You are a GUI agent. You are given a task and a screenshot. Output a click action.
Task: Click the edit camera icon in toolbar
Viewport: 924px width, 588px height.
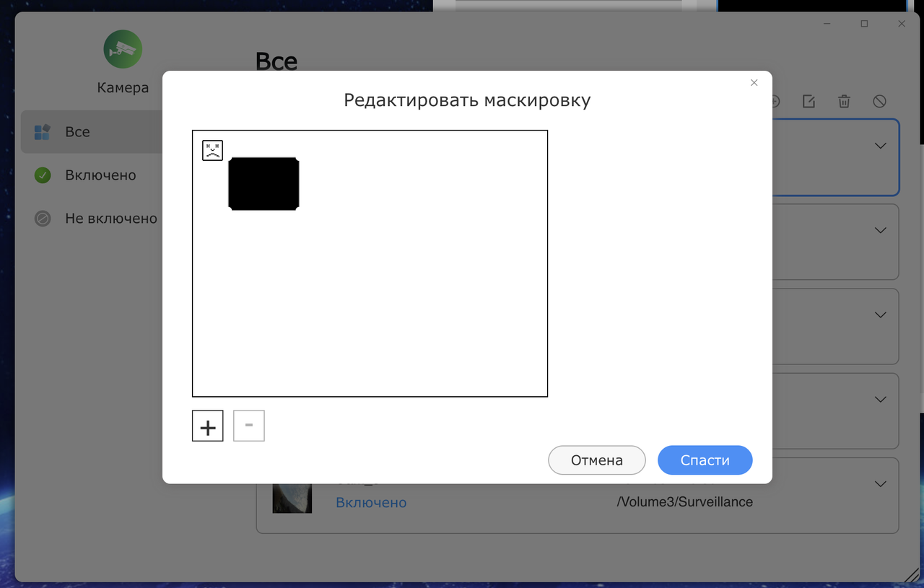pyautogui.click(x=809, y=102)
